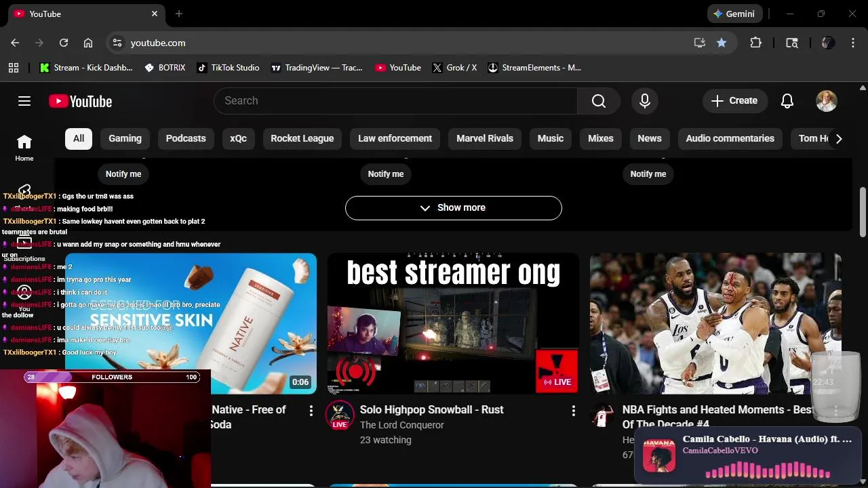
Task: Click the YouTube logo
Action: [x=80, y=101]
